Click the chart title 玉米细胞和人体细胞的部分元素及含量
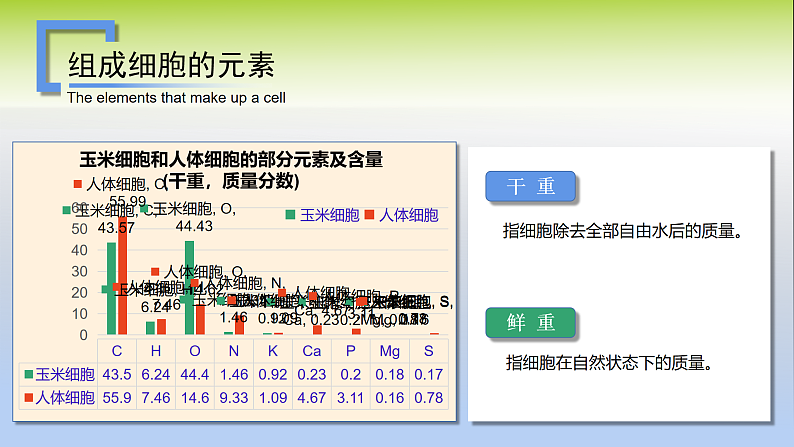Image resolution: width=794 pixels, height=447 pixels. point(231,159)
